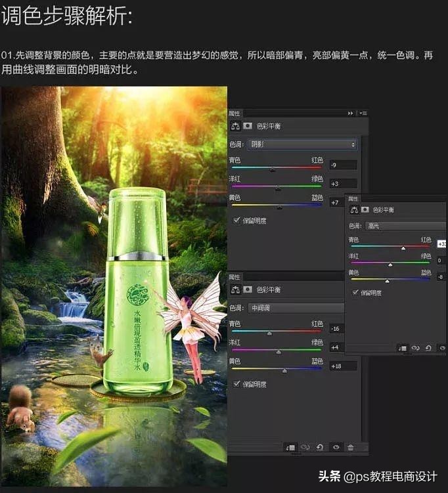448x493 pixels.
Task: Clip adjustment to layer in 高光 panel
Action: click(x=403, y=348)
